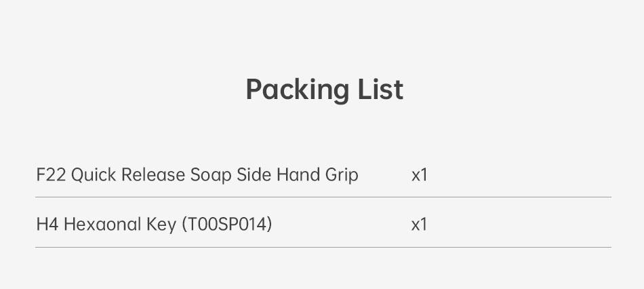Click the x1 quantity for F22 hand grip
Screen dimensions: 644x289
point(420,175)
